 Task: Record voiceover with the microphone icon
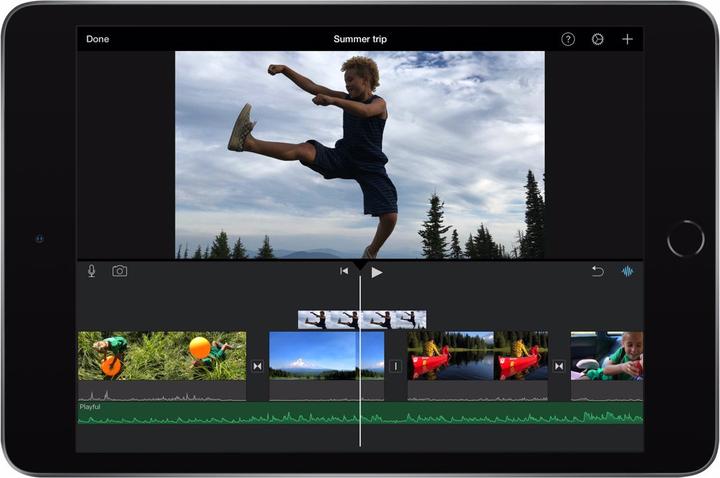tap(91, 271)
